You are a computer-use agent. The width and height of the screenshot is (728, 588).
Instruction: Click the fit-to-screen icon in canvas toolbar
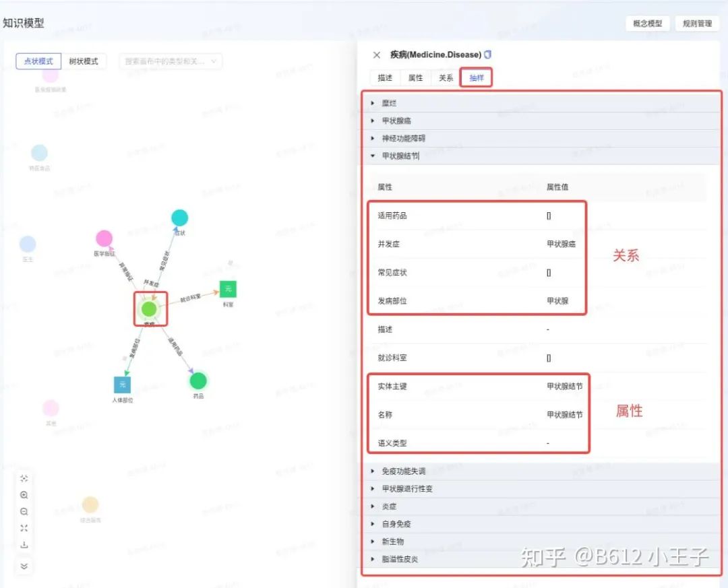pyautogui.click(x=24, y=529)
